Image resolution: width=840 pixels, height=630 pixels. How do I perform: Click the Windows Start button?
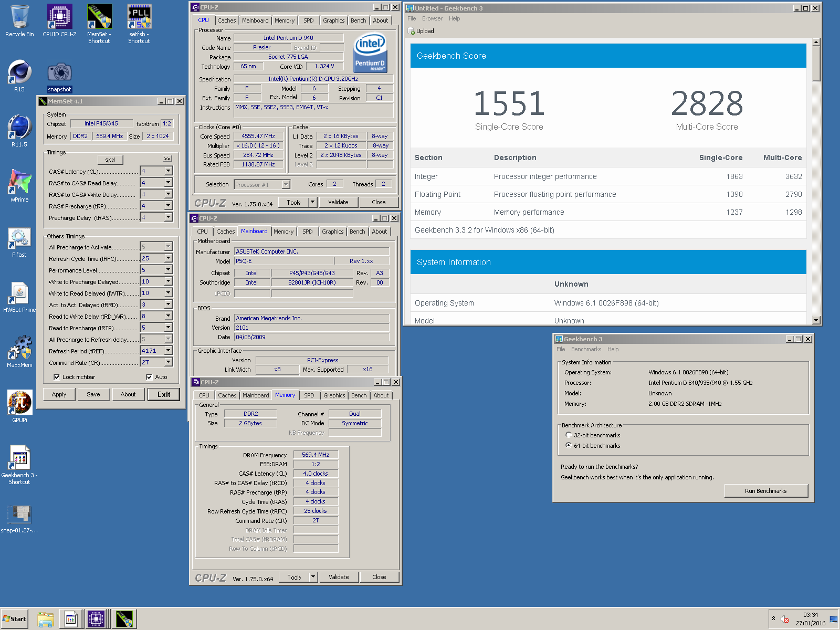pyautogui.click(x=14, y=619)
